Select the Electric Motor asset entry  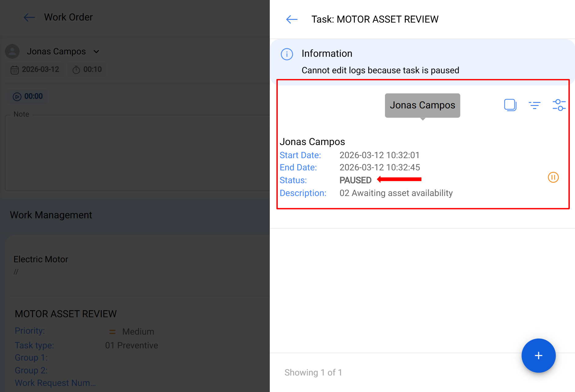(x=41, y=259)
